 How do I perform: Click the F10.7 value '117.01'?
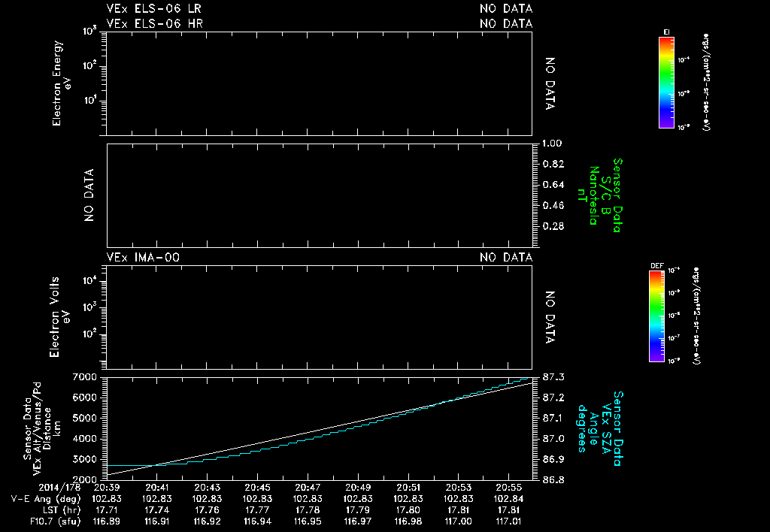point(509,521)
